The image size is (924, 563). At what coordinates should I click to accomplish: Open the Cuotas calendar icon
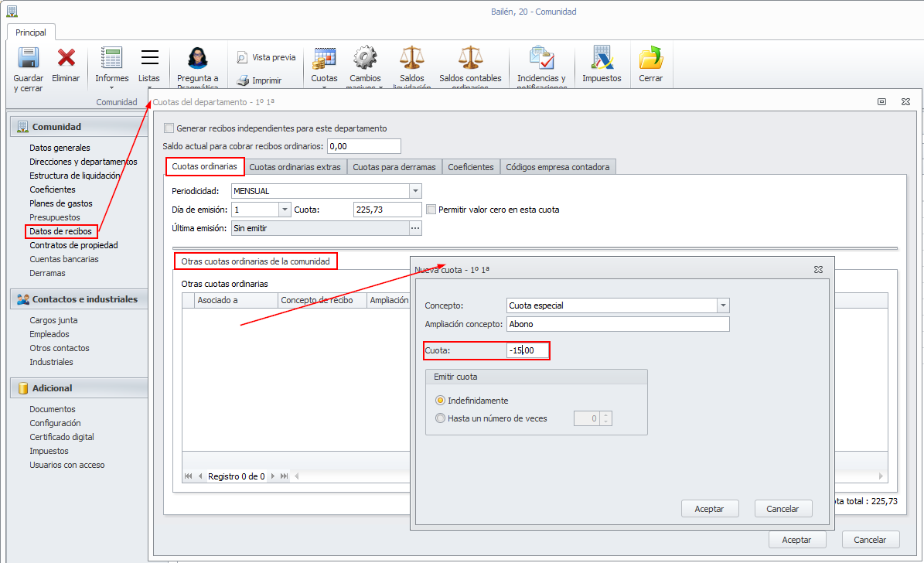pyautogui.click(x=324, y=58)
